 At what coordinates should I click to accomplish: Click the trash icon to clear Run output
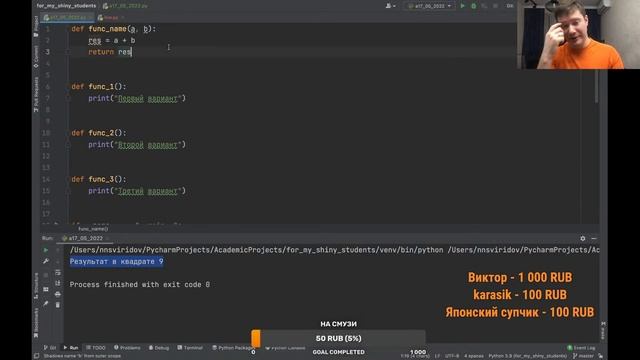click(58, 304)
